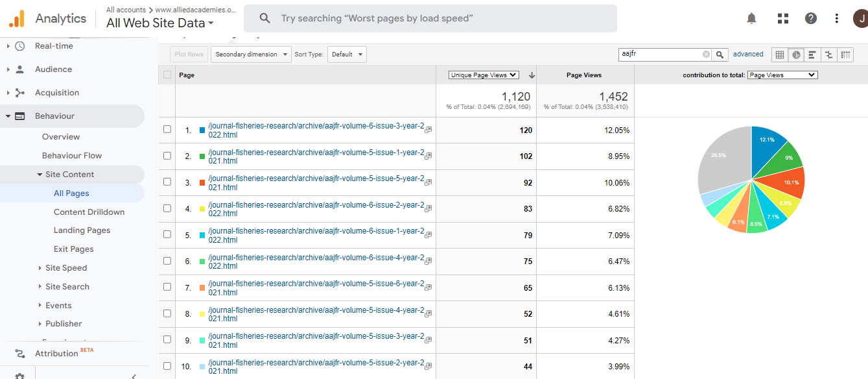Viewport: 868px width, 379px height.
Task: Open the Unique Page Views metric dropdown
Action: (x=484, y=75)
